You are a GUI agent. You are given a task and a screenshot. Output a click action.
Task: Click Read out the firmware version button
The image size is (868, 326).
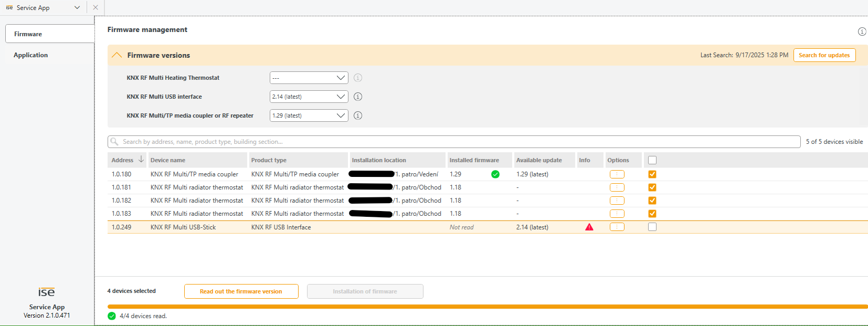point(241,291)
